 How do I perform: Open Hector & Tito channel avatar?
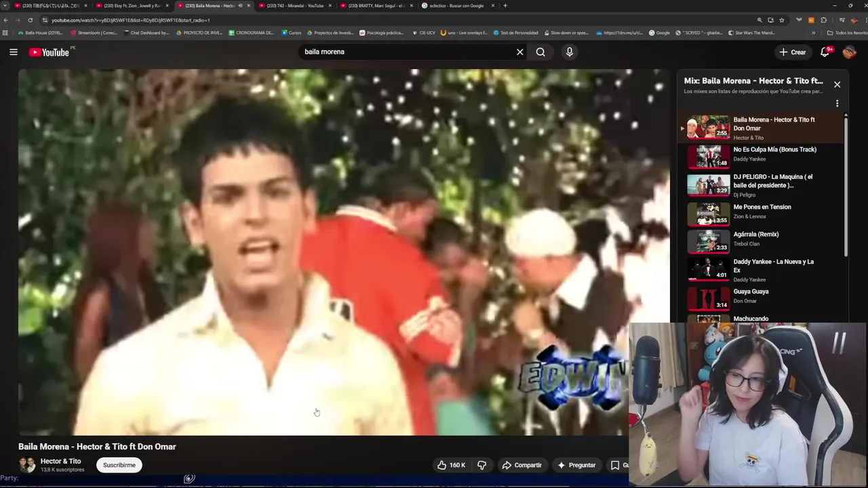point(27,465)
